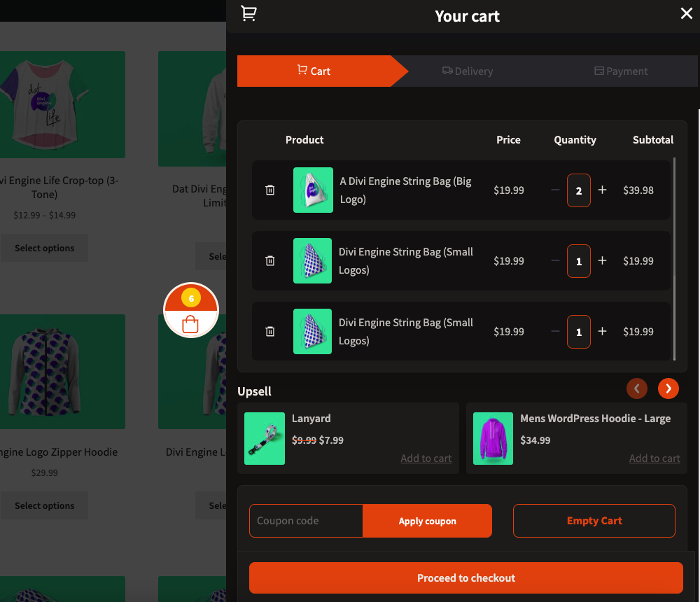Screen dimensions: 700x602
Task: Show next upsell products
Action: pyautogui.click(x=668, y=388)
